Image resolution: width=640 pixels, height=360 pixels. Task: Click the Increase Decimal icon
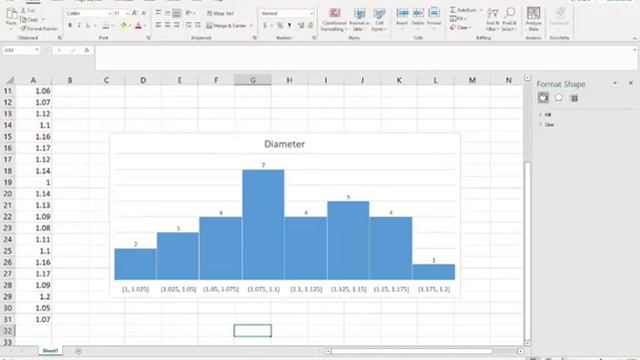301,26
